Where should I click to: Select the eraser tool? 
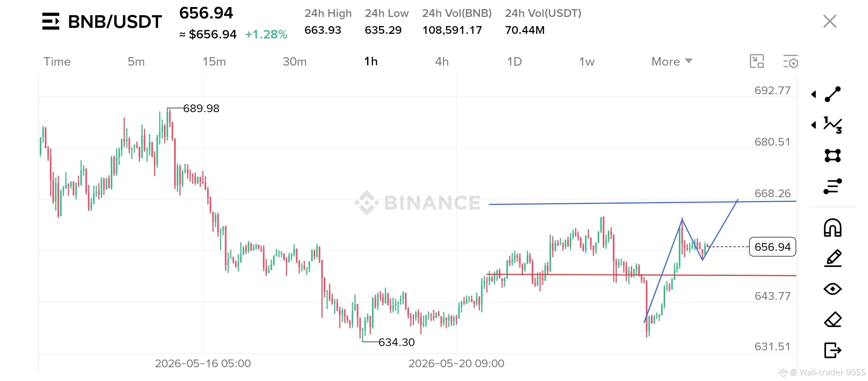pyautogui.click(x=833, y=320)
